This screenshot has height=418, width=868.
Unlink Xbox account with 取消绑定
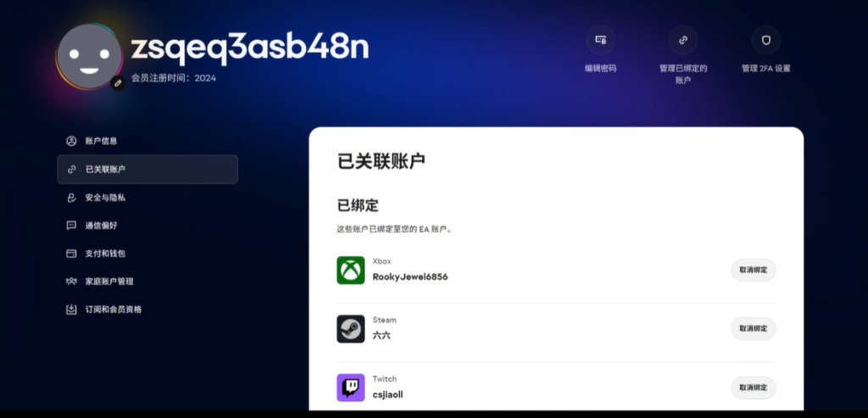(753, 270)
